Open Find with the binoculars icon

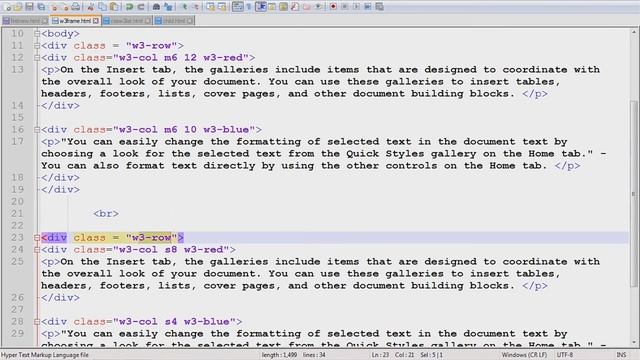pyautogui.click(x=156, y=7)
